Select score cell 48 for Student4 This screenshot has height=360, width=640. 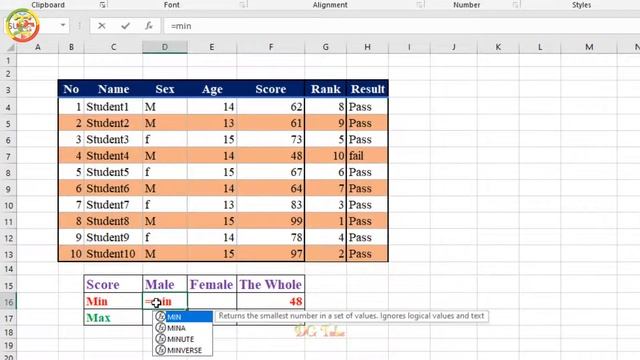click(271, 156)
